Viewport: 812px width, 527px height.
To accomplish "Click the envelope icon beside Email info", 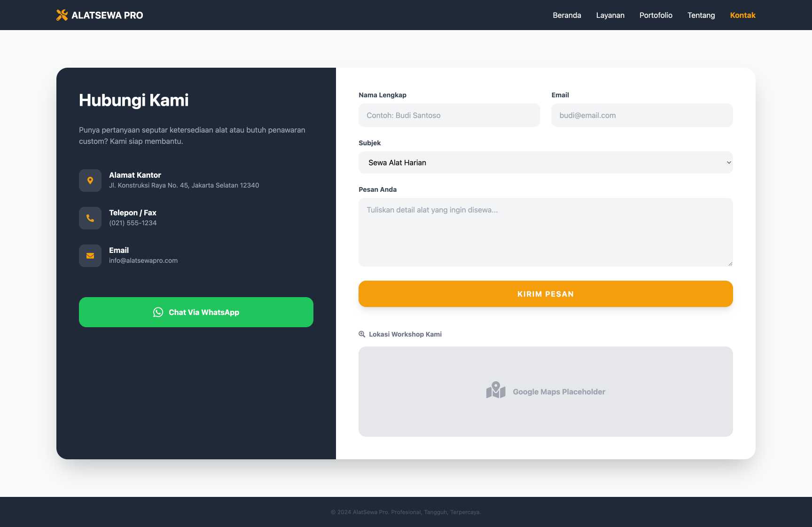I will 90,256.
